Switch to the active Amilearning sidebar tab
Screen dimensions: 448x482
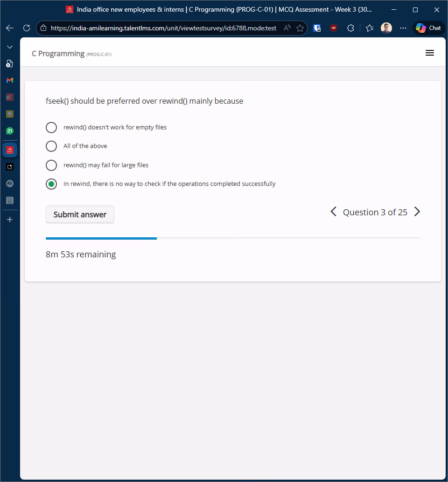[x=10, y=149]
